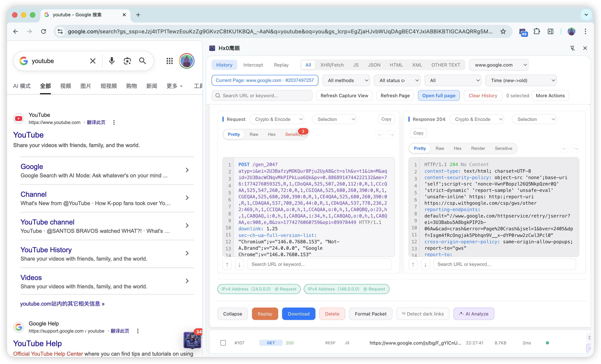Open options for the YouTube result
The height and width of the screenshot is (364, 601).
tap(114, 122)
